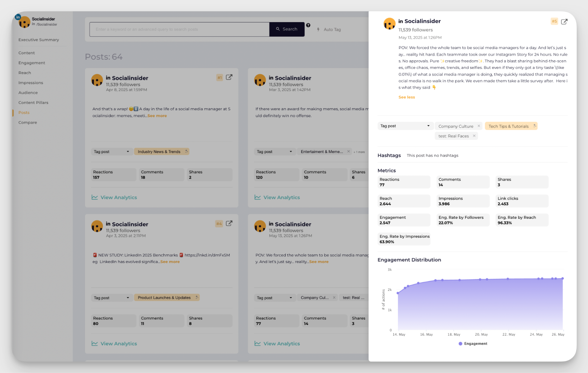Remove the Entertaiment & Meme tag
The width and height of the screenshot is (588, 373).
[x=348, y=151]
